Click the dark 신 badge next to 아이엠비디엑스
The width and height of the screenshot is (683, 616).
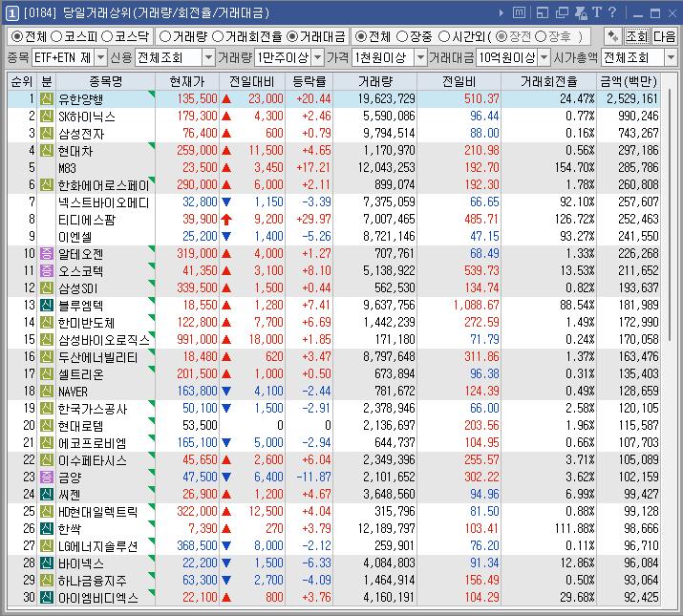(47, 597)
